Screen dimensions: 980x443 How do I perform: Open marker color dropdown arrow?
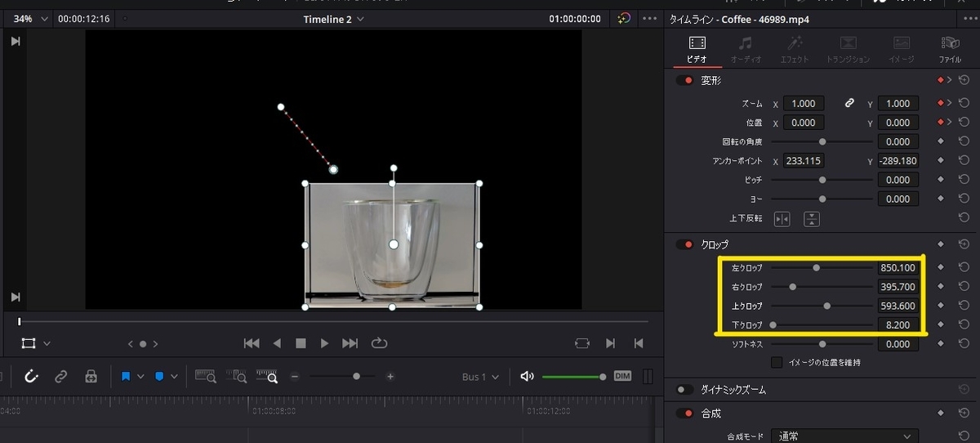point(175,377)
